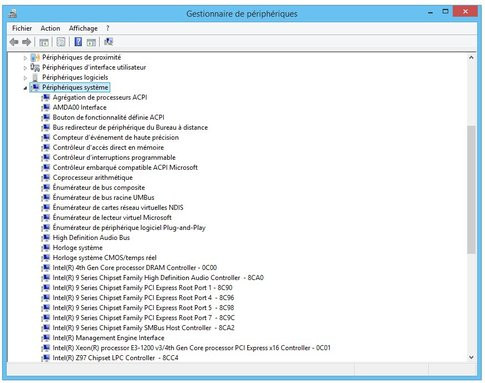Select High Definition Audio Controller - 8CA0
485x383 pixels.
pyautogui.click(x=158, y=278)
